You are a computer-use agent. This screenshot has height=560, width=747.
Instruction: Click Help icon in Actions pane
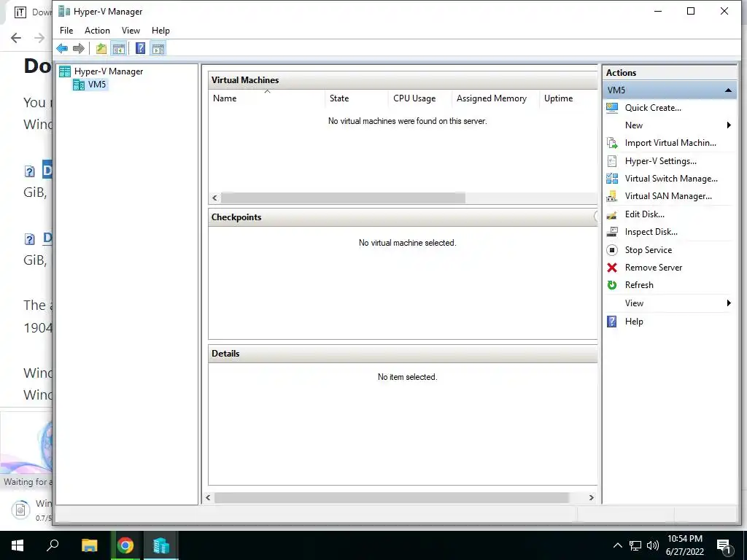click(612, 322)
